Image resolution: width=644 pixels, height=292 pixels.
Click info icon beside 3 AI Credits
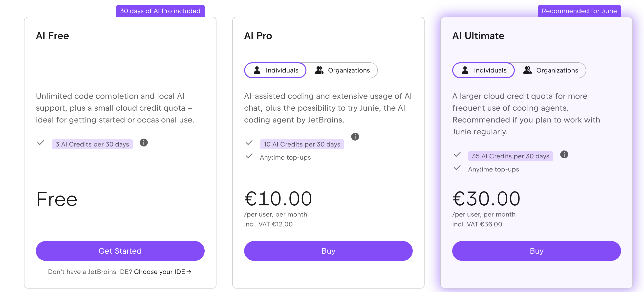(x=144, y=143)
